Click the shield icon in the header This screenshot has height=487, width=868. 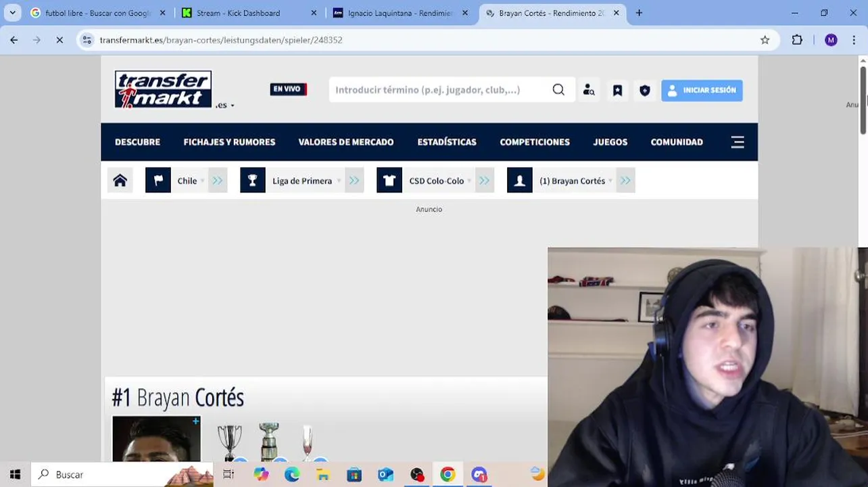(x=645, y=90)
